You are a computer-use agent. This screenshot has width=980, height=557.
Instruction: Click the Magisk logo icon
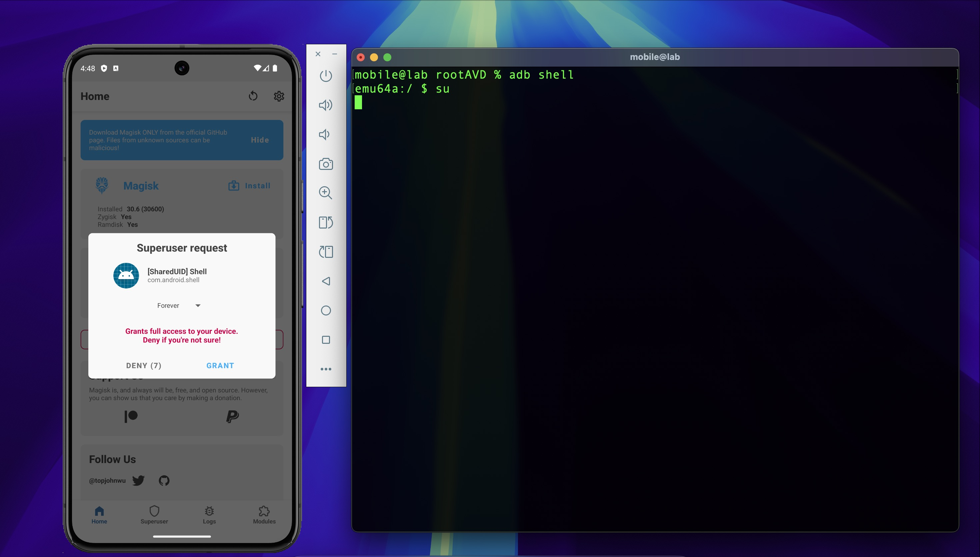[102, 185]
